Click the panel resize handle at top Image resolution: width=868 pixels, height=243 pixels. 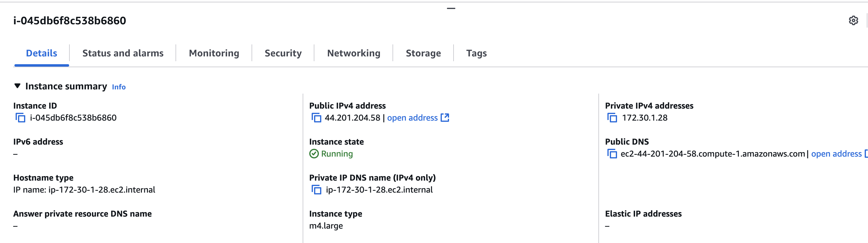(451, 8)
